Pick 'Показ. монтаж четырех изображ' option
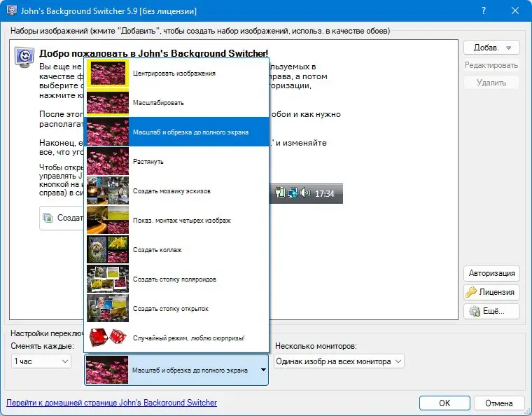532x416 pixels. tap(176, 220)
